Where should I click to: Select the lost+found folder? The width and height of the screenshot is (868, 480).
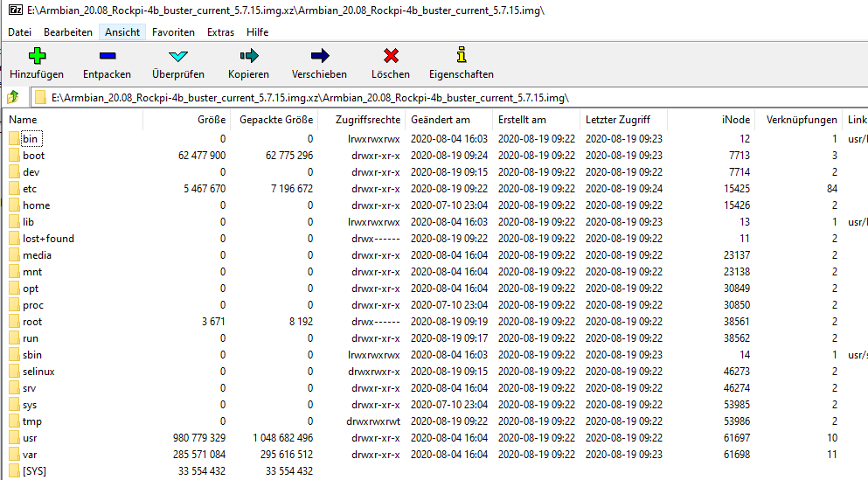pyautogui.click(x=48, y=239)
